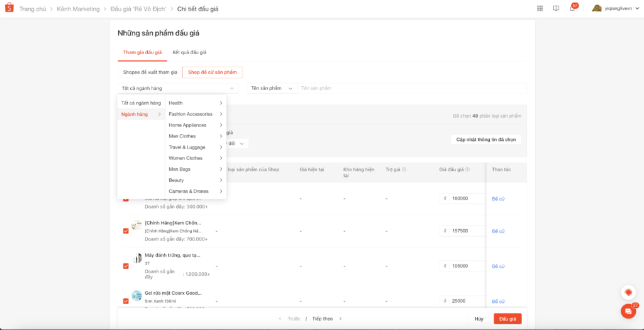
Task: Click the Doanh số gần đây: 700.000+ text
Action: (176, 239)
